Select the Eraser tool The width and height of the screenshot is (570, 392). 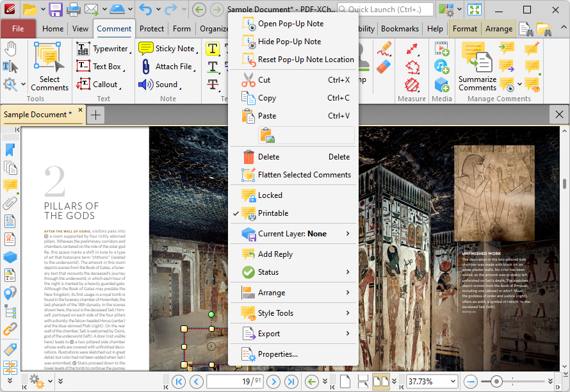click(384, 67)
